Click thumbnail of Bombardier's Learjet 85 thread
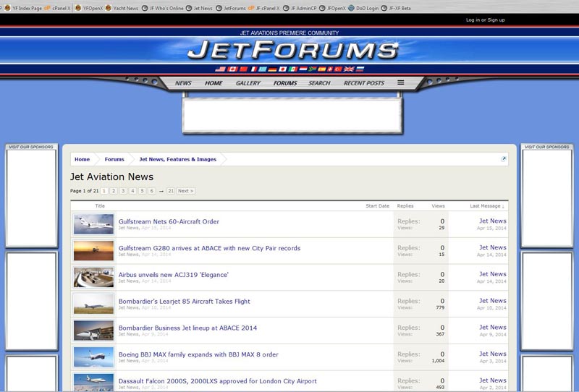This screenshot has height=392, width=579. point(93,304)
